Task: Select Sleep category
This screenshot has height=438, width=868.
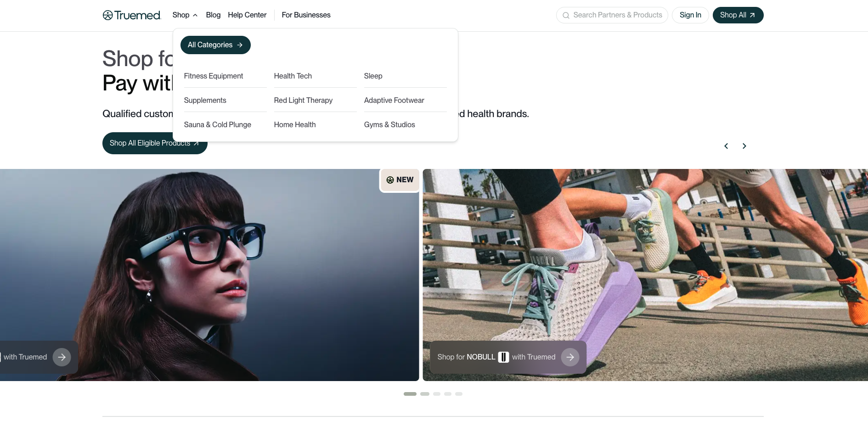Action: pos(373,76)
